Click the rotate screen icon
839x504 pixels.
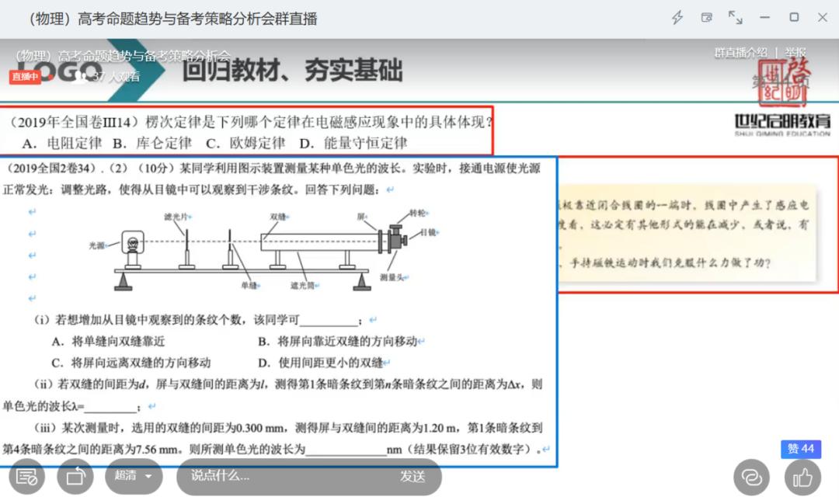tap(75, 477)
